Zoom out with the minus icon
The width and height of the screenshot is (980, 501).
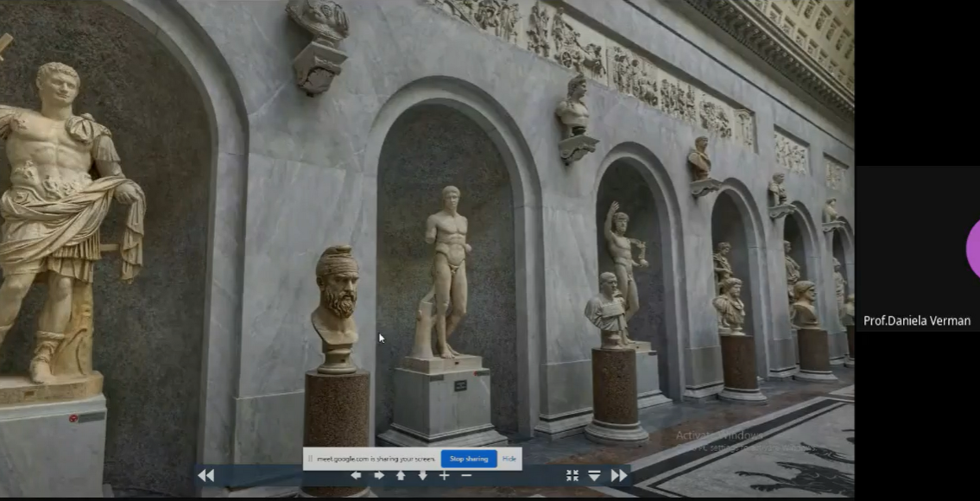pos(466,475)
